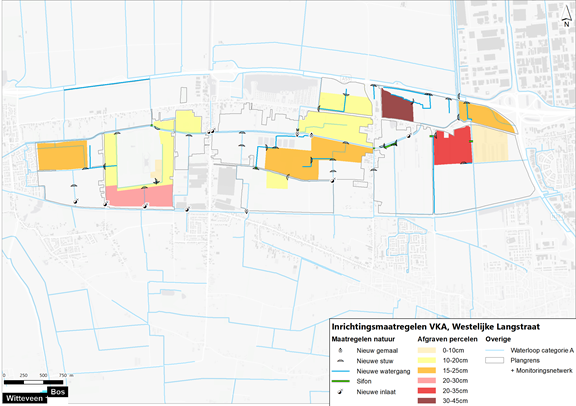
Task: Select the 15-25cm orange color swatch
Action: 427,371
